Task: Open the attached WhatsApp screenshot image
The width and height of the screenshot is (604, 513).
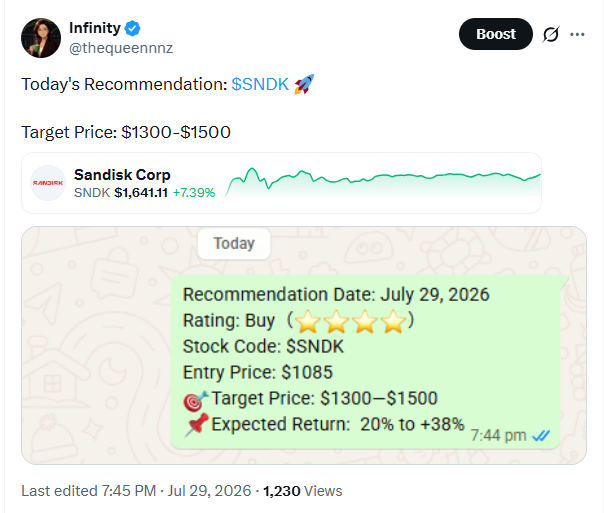Action: tap(304, 345)
